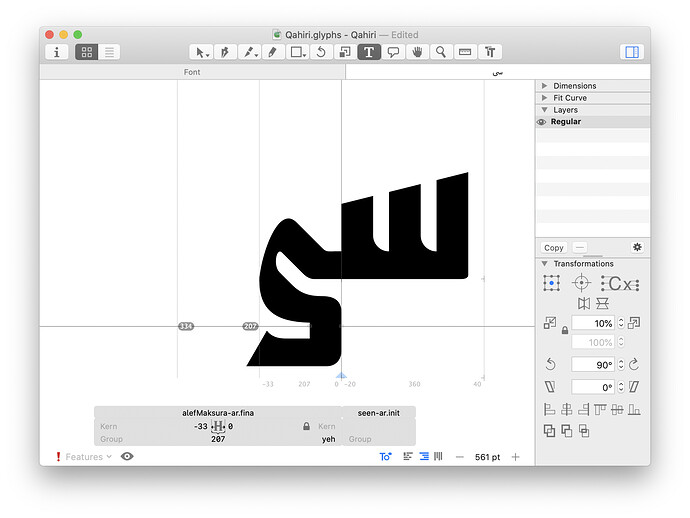Adjust the 90° rotation stepper
Viewport: 690px width, 518px height.
(621, 364)
